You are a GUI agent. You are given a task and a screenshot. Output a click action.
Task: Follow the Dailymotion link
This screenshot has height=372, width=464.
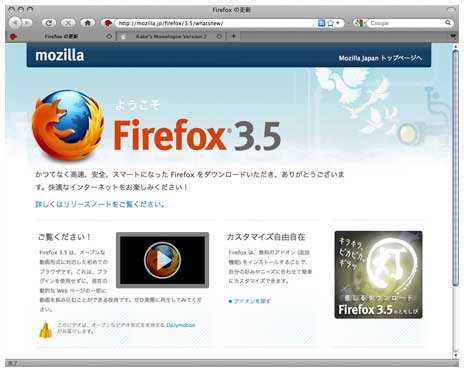[x=181, y=325]
